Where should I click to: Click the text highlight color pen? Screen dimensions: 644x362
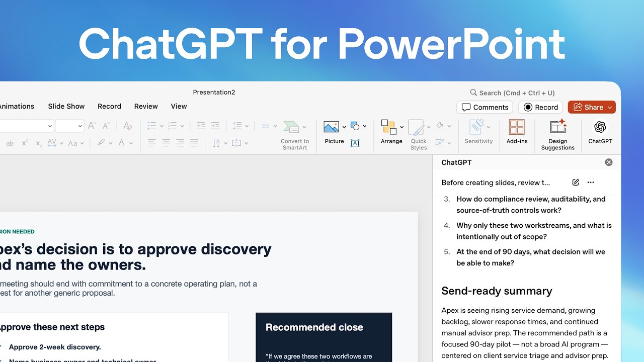pyautogui.click(x=101, y=143)
